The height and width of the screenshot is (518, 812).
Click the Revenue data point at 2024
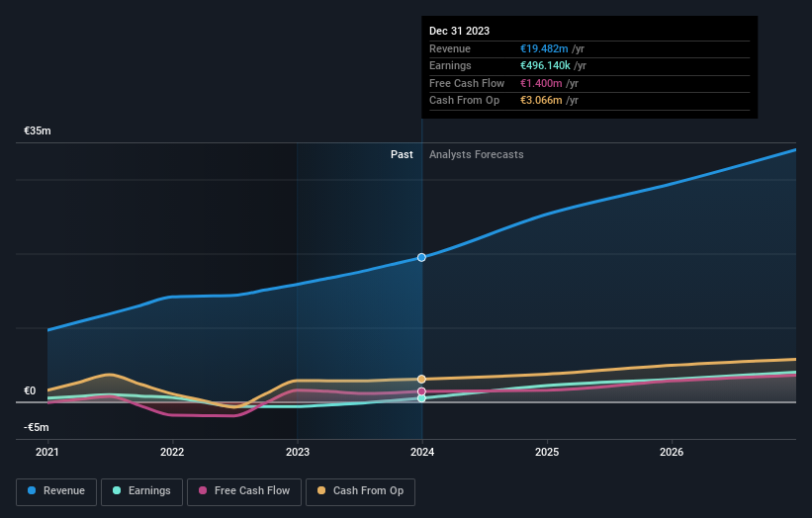(421, 257)
